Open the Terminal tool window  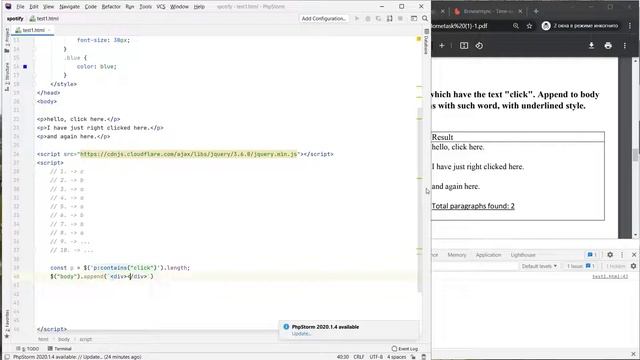pos(60,349)
